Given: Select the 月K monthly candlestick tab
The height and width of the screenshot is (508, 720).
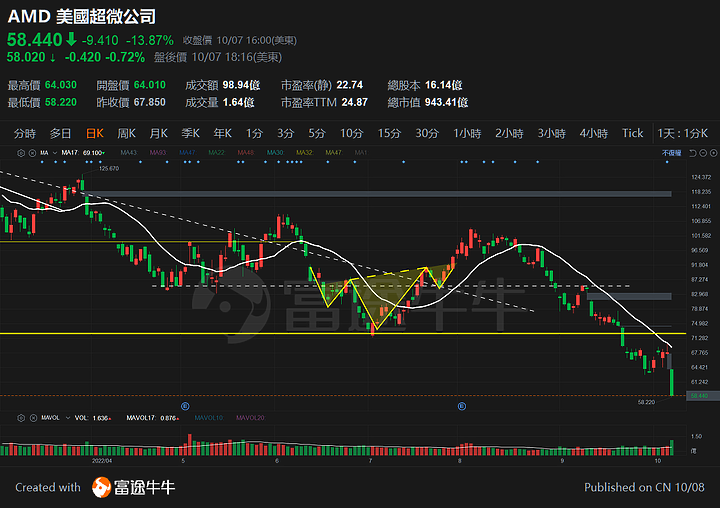Looking at the screenshot, I should point(158,134).
